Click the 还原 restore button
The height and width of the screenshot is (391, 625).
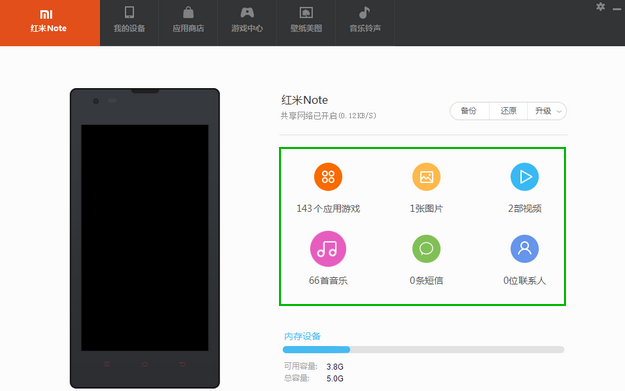[508, 111]
